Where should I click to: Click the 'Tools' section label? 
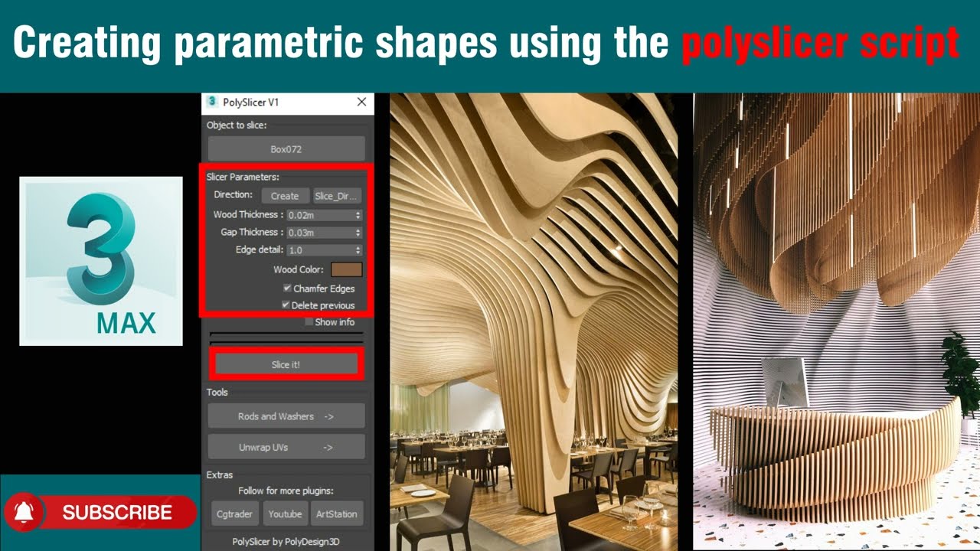click(217, 392)
